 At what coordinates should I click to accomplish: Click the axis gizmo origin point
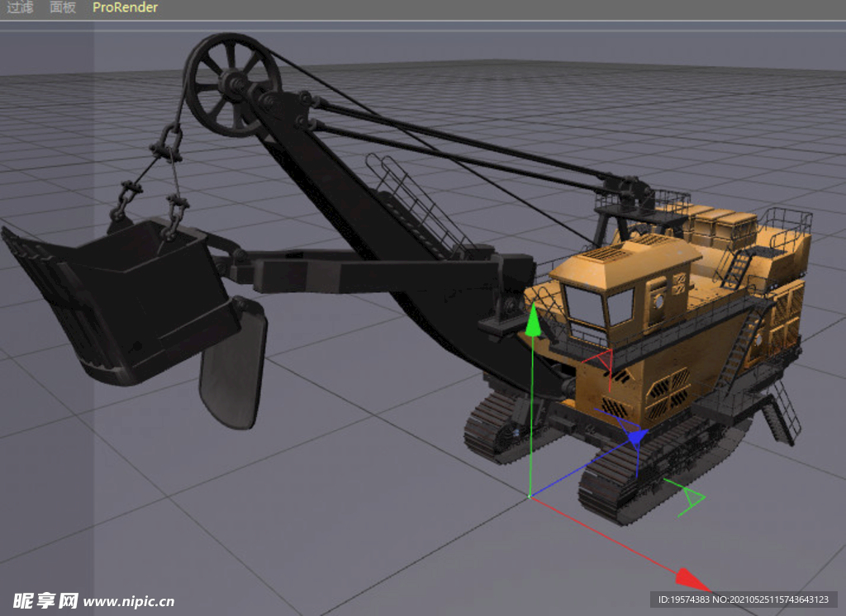coord(530,496)
